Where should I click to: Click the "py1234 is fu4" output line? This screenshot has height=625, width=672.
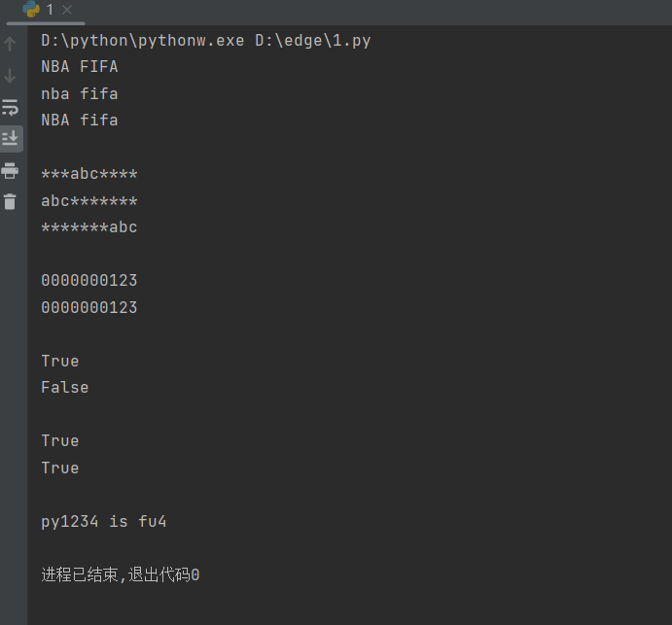[x=104, y=522]
